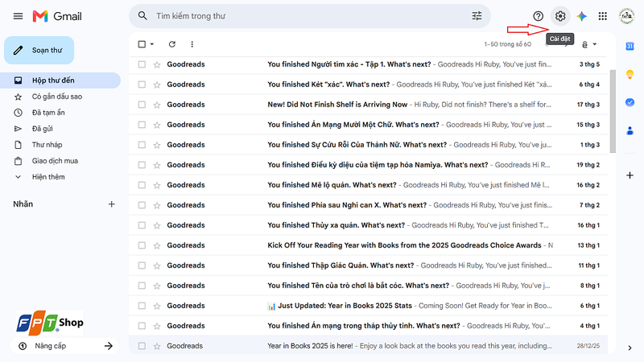Check the 'Điều kỳ diệu của tiệm tạp hóa Namiya' email
Image resolution: width=644 pixels, height=362 pixels.
click(142, 165)
